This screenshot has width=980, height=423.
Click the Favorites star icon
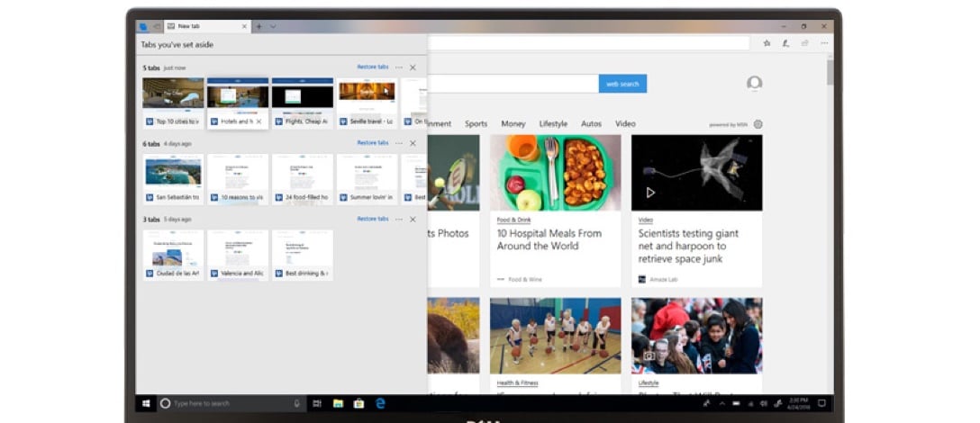pyautogui.click(x=767, y=43)
